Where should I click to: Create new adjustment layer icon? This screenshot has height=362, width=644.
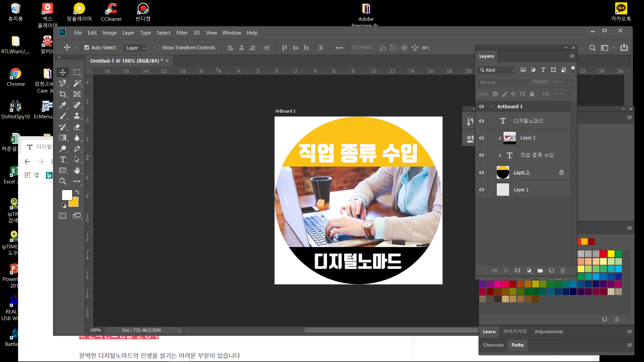(529, 270)
